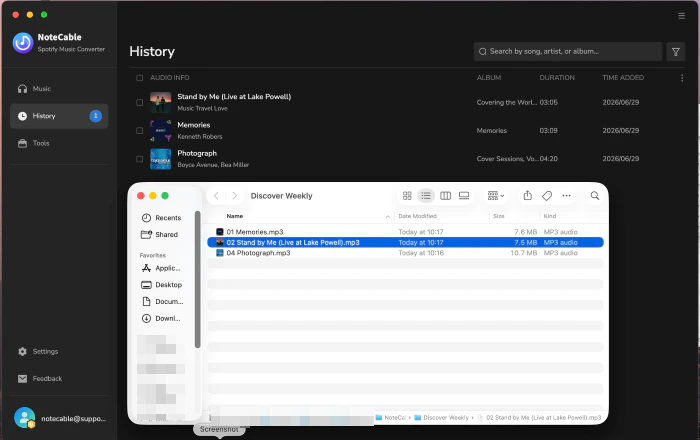Click the NoteCable folder in path bar
The height and width of the screenshot is (440, 700).
(391, 418)
